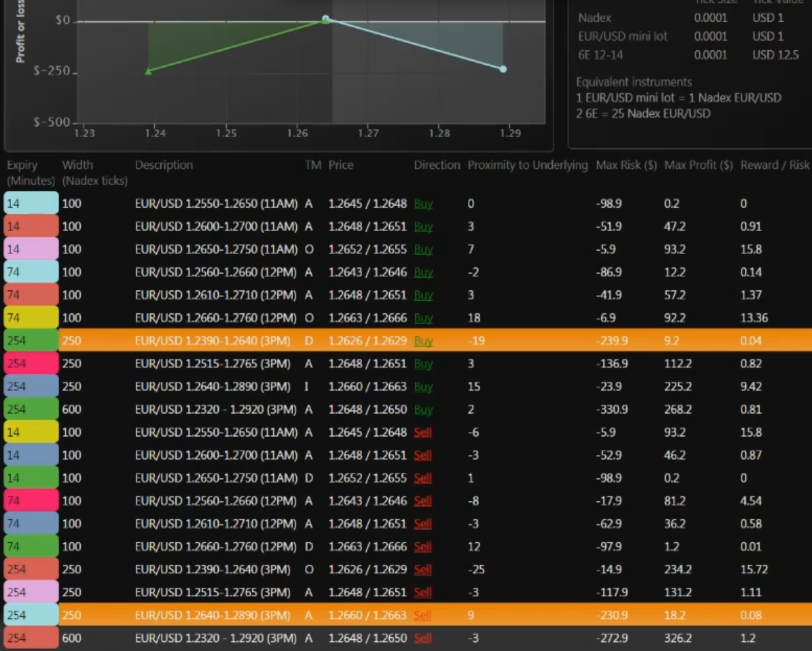Select the Max Profit value 234.2

click(x=678, y=569)
